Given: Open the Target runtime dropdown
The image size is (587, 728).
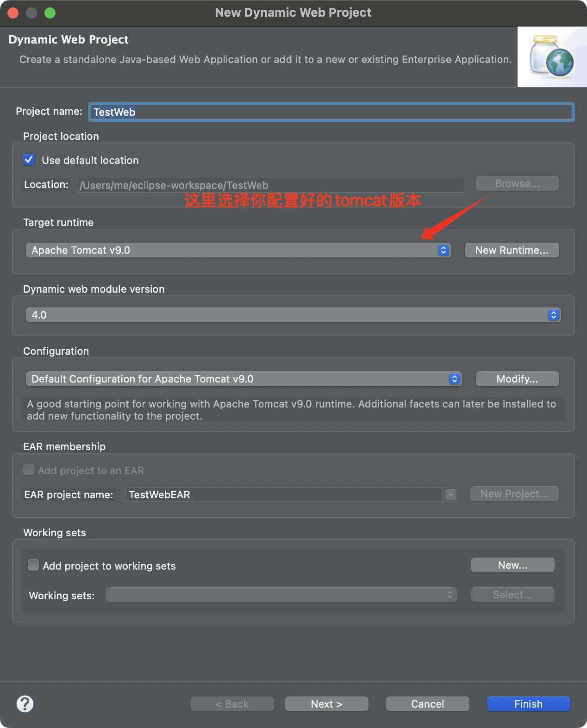Looking at the screenshot, I should 238,250.
